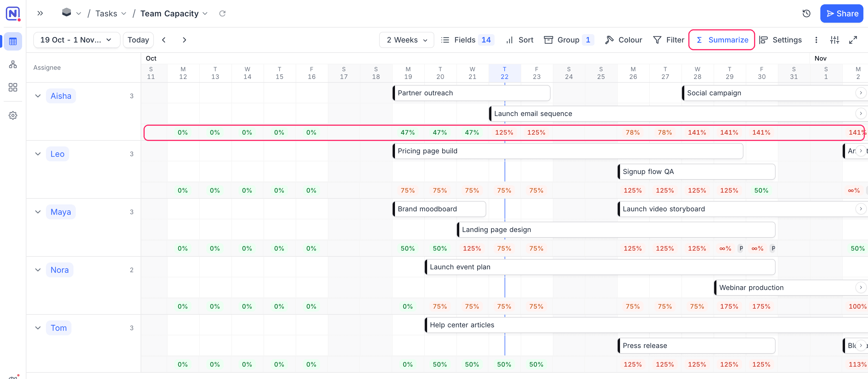Click the Summarize button
Viewport: 868px width, 379px height.
point(722,40)
